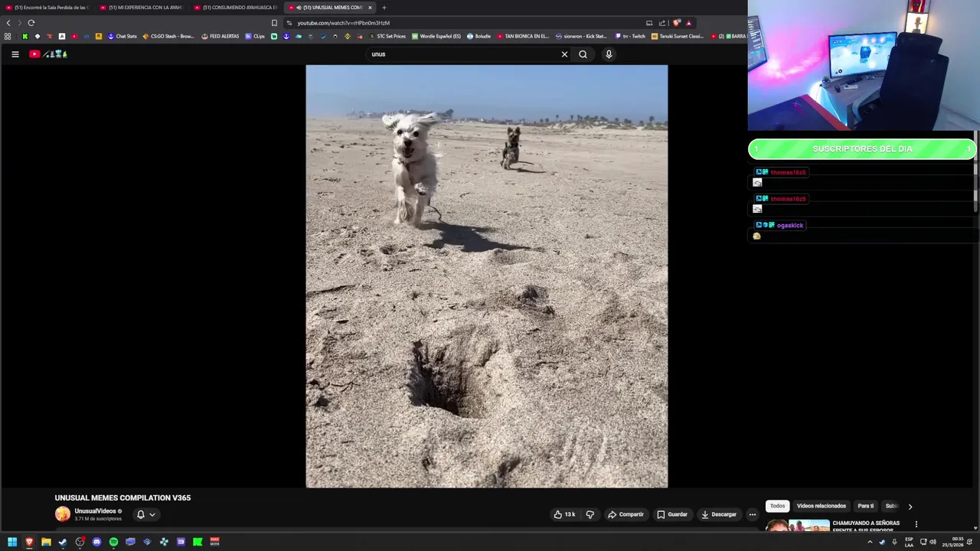Open the volume control in system tray

[x=933, y=542]
